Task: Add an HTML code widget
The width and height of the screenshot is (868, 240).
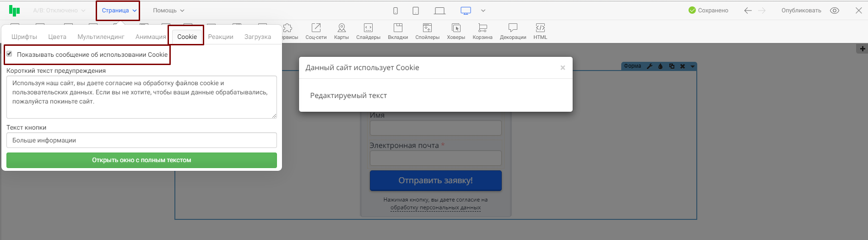Action: (540, 31)
